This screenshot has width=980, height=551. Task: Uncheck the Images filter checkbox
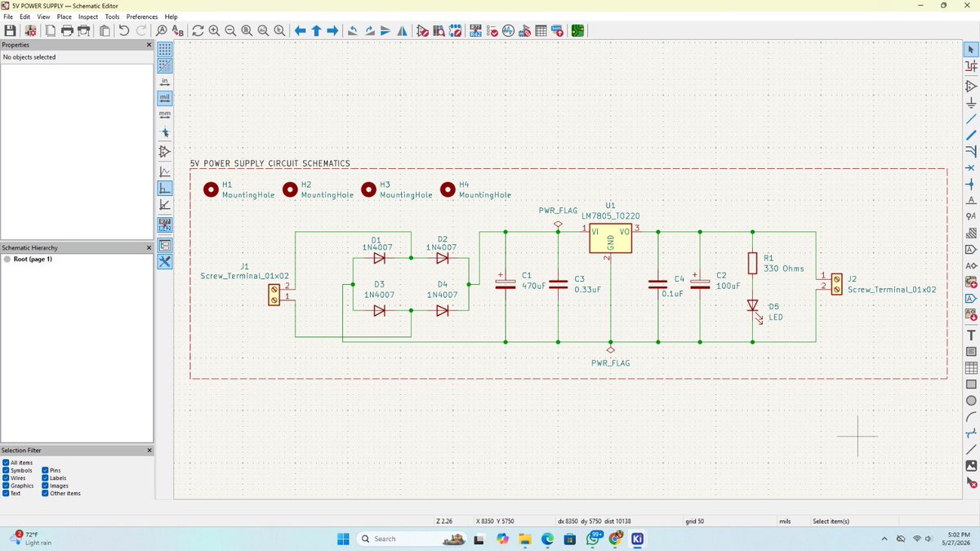click(45, 486)
